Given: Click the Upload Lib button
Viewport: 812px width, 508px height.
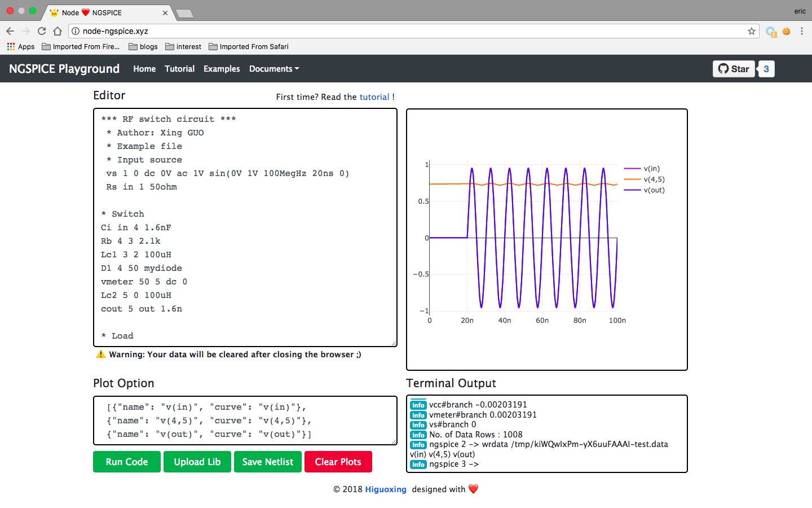Looking at the screenshot, I should [x=197, y=462].
